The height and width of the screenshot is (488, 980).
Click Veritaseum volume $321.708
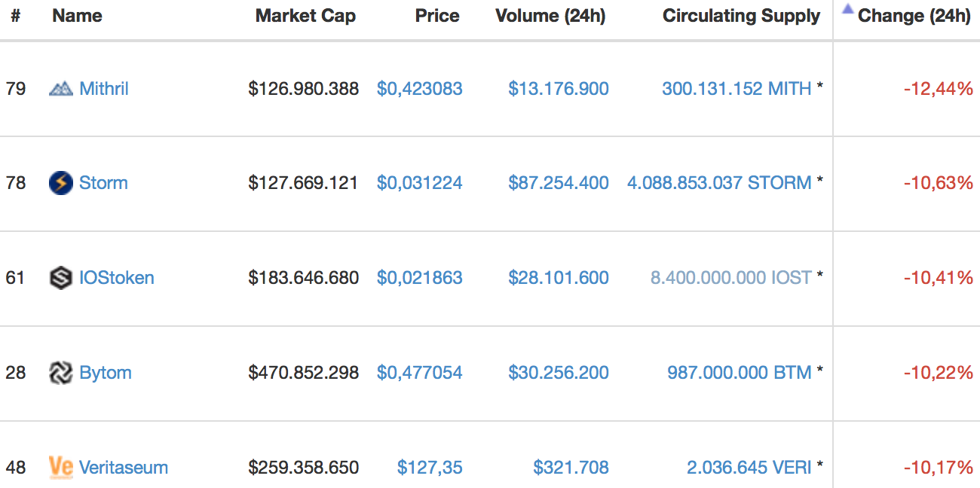pyautogui.click(x=571, y=468)
